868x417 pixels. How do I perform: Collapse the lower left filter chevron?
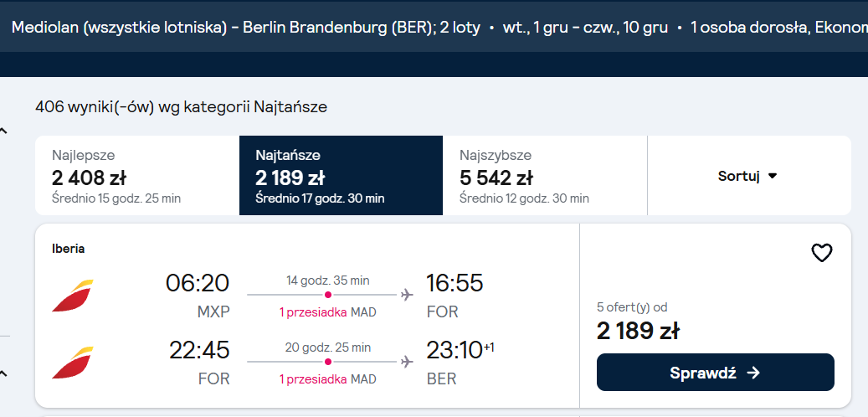(x=3, y=373)
